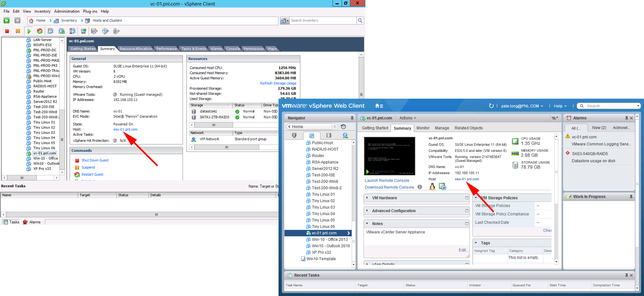Switch to the Performance tab
The image size is (644, 296).
click(x=166, y=49)
